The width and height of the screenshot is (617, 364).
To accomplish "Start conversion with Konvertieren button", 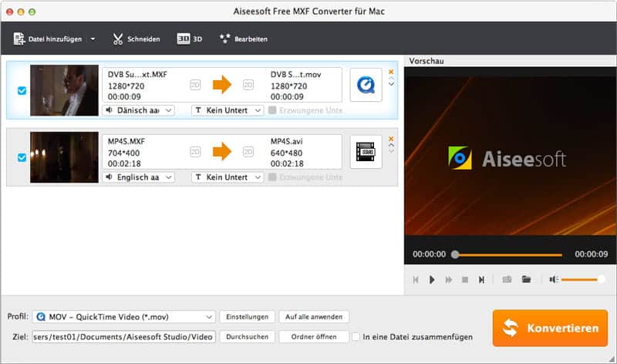I will click(550, 328).
